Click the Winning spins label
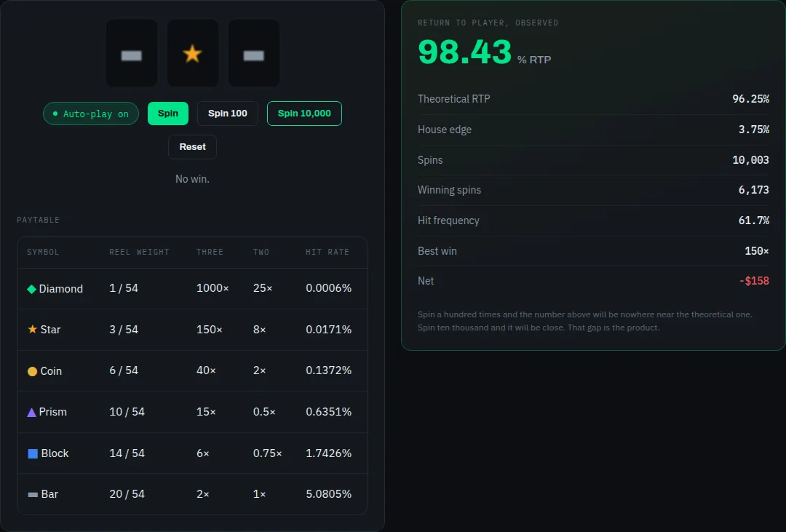 coord(449,189)
